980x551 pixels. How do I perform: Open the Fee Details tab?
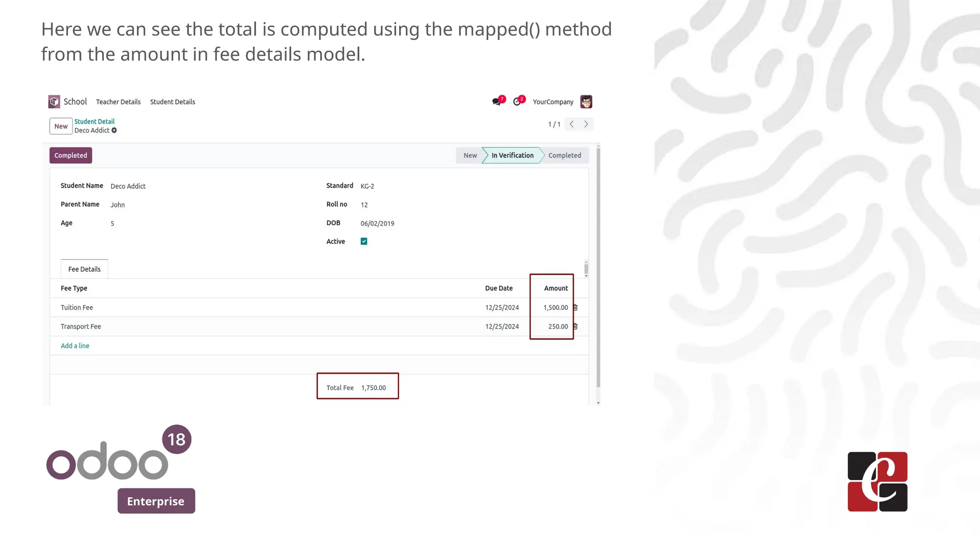(84, 269)
